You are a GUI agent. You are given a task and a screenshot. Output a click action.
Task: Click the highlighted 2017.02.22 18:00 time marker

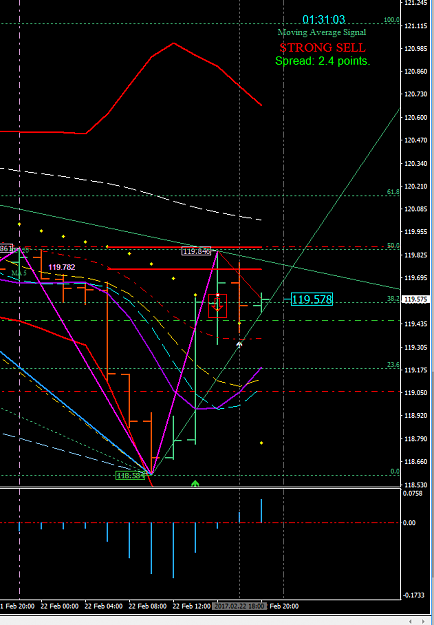239,606
